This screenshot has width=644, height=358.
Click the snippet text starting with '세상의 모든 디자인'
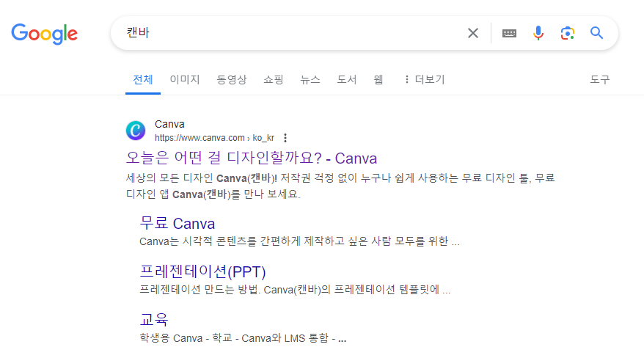tap(340, 186)
